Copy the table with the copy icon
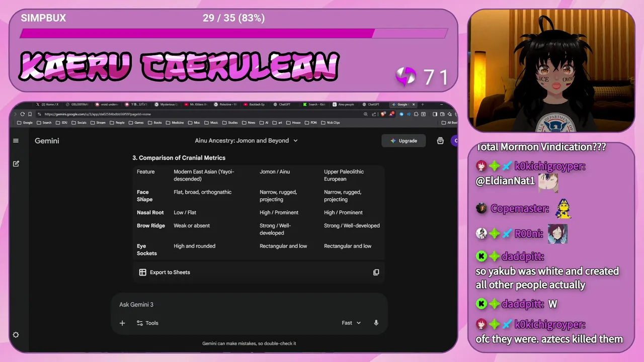 click(376, 273)
